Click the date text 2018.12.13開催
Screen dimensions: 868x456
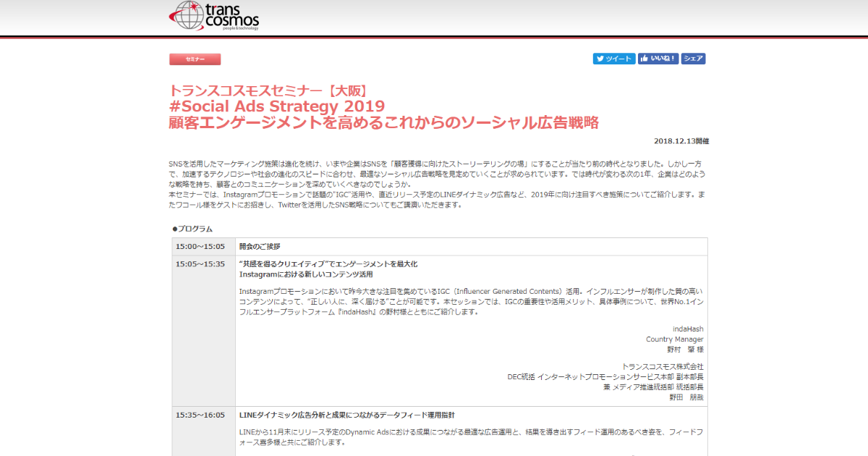pyautogui.click(x=682, y=141)
